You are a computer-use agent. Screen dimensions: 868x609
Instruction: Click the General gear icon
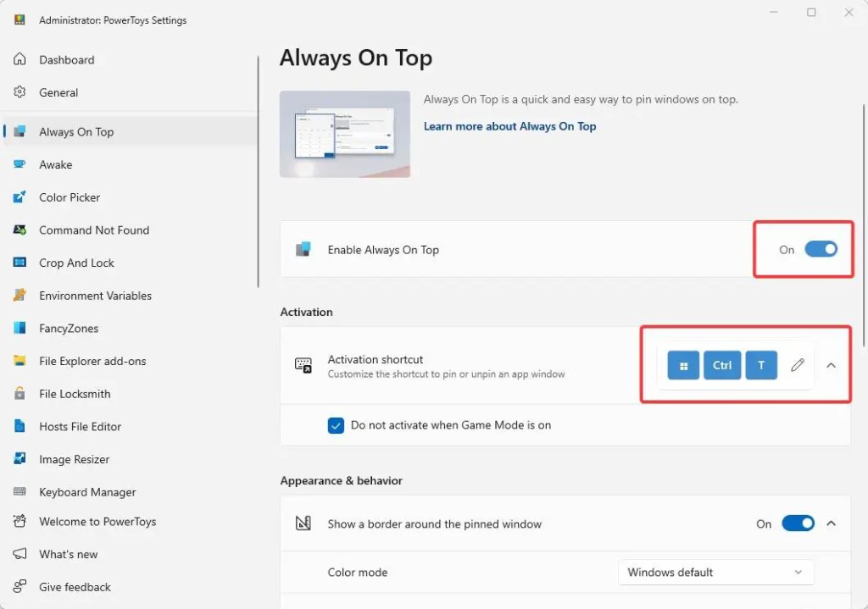[19, 91]
